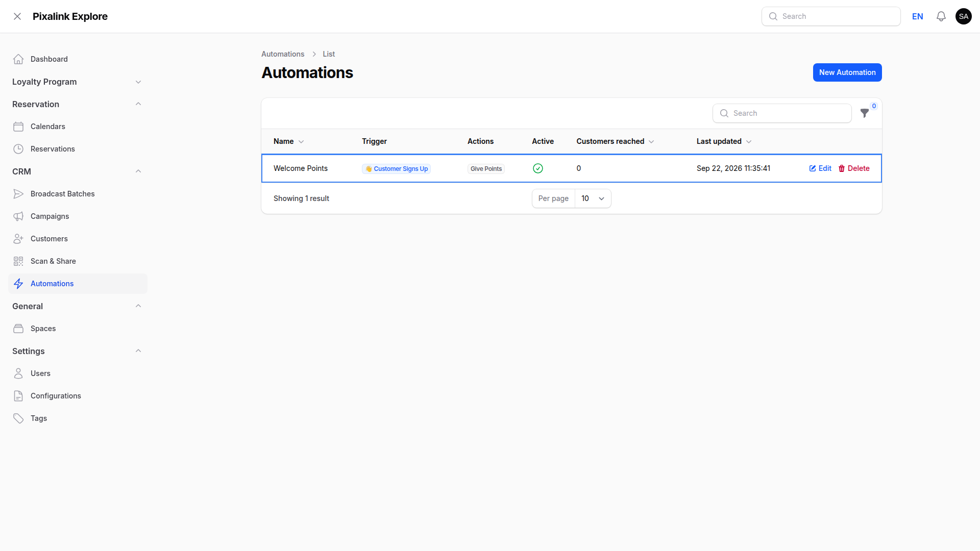
Task: Switch language with EN button
Action: [918, 16]
